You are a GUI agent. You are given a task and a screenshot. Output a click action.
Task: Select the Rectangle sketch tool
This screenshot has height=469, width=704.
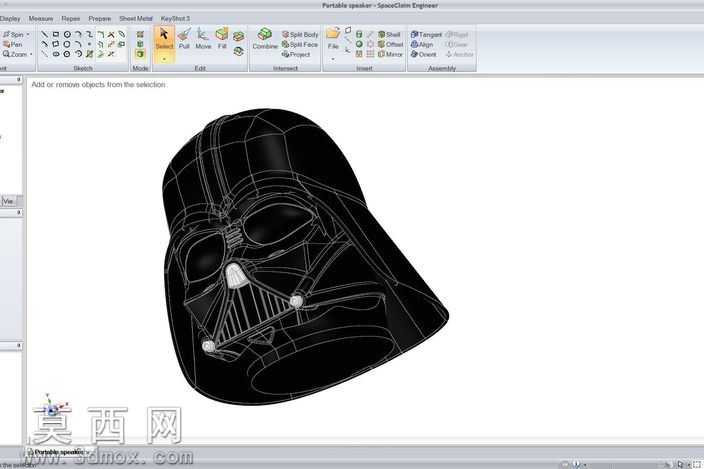pos(56,34)
